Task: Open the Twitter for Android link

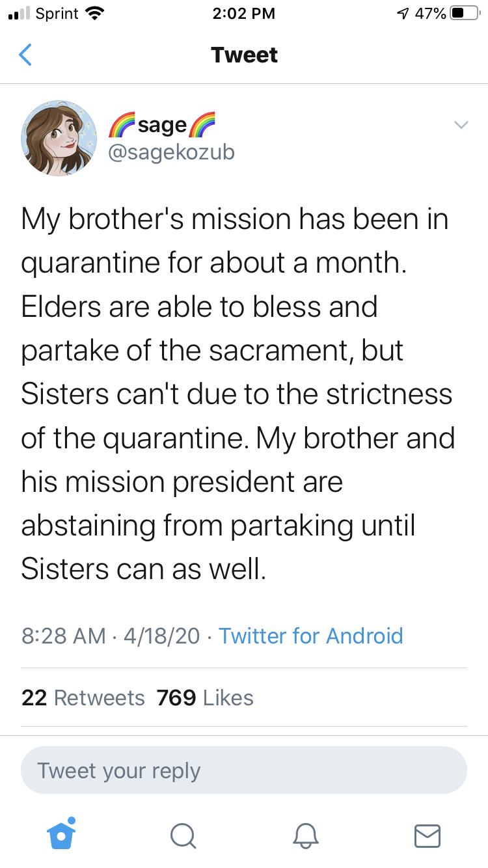Action: [311, 636]
